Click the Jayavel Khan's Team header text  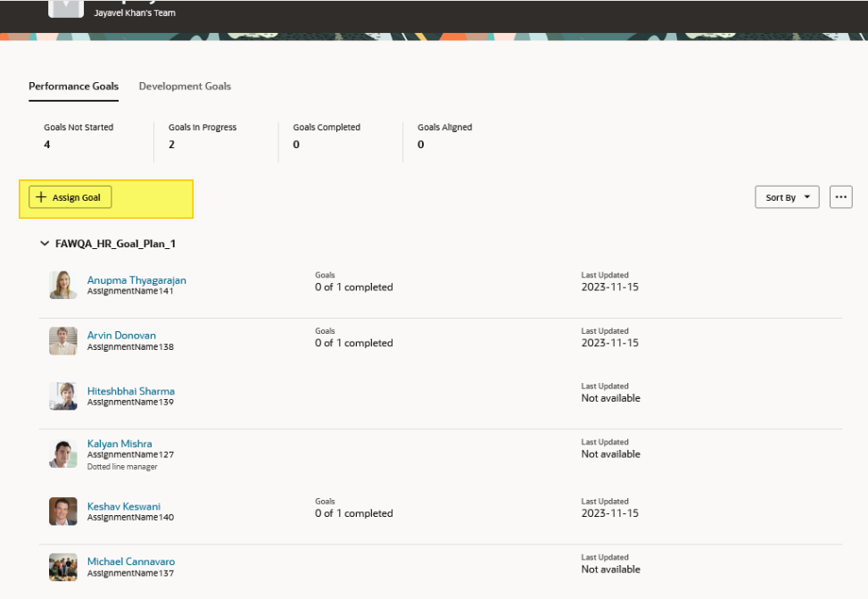coord(135,12)
